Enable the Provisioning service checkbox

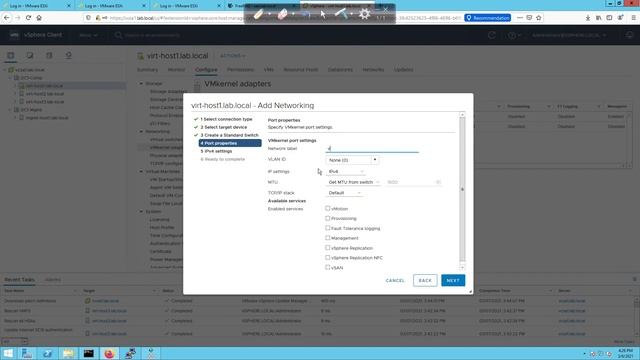click(x=327, y=218)
